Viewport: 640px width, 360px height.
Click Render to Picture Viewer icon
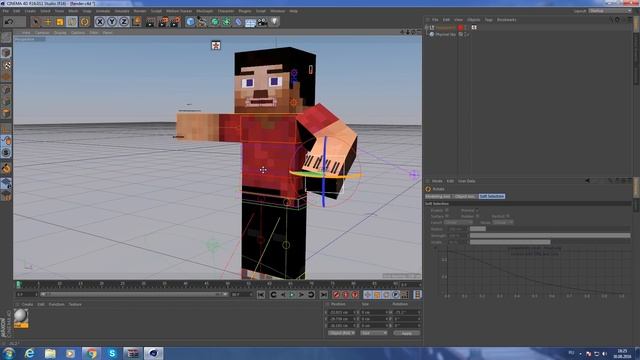click(163, 22)
